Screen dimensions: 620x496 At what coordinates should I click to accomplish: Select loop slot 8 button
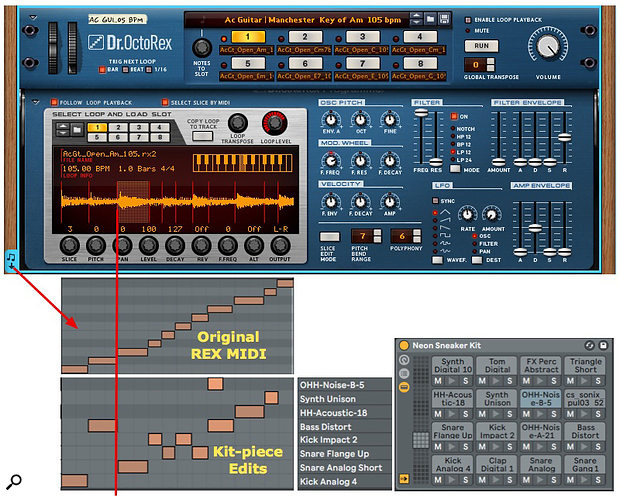point(420,63)
